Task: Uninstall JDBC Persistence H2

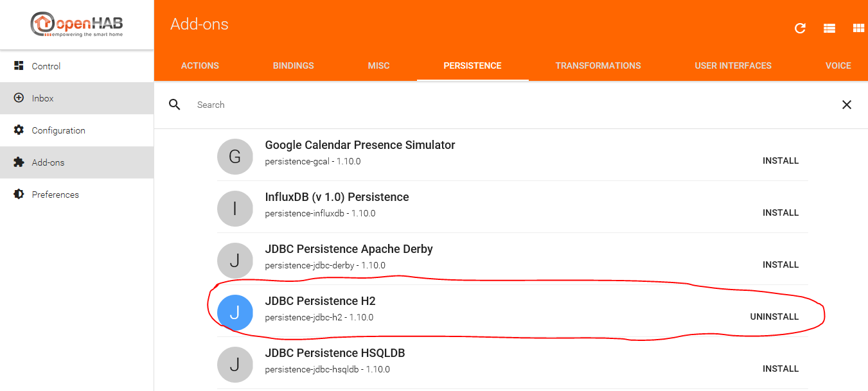Action: [774, 317]
